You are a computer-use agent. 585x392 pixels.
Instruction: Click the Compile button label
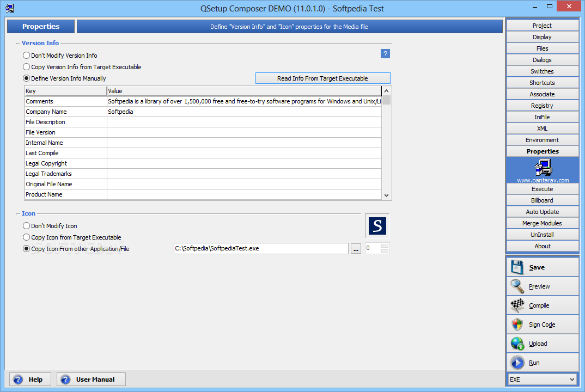click(x=539, y=305)
